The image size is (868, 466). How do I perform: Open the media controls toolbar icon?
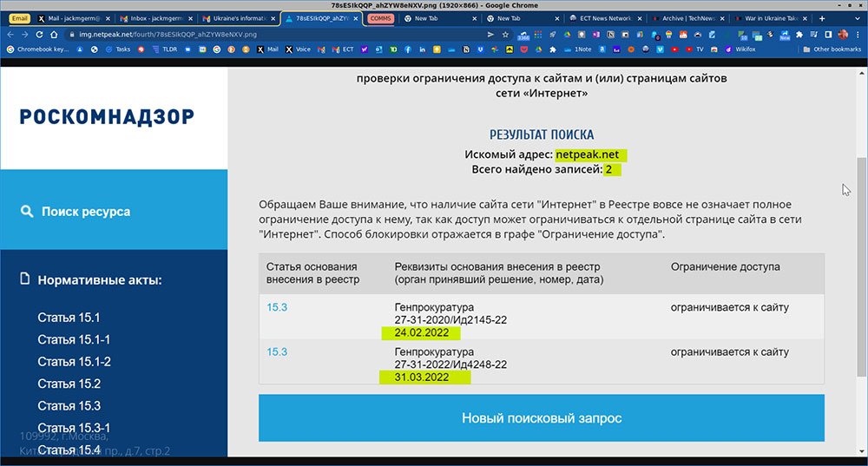click(x=814, y=35)
